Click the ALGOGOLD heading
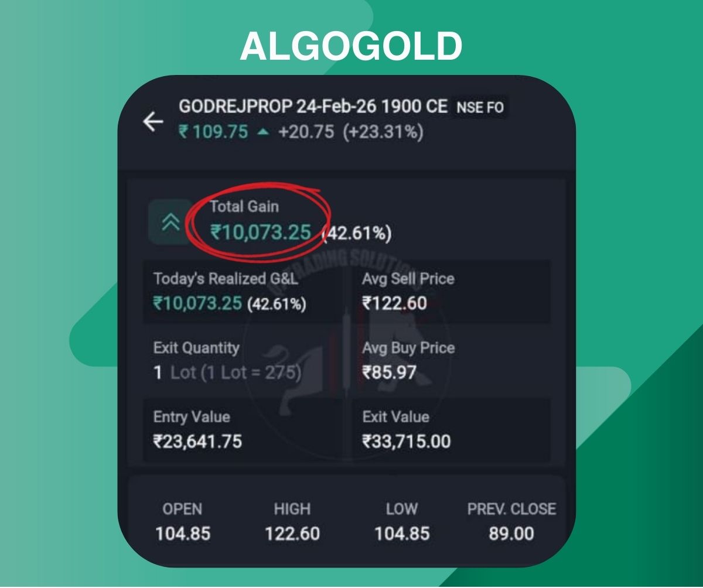 pyautogui.click(x=351, y=46)
